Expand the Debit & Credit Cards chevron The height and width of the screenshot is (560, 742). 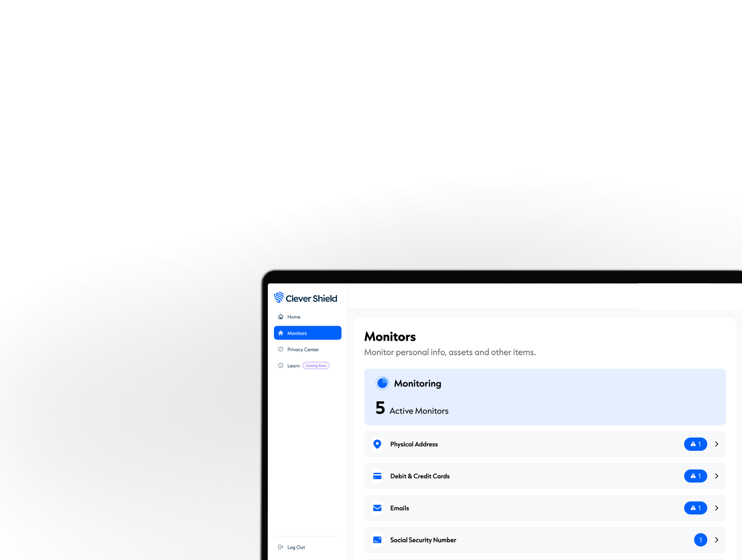tap(716, 476)
